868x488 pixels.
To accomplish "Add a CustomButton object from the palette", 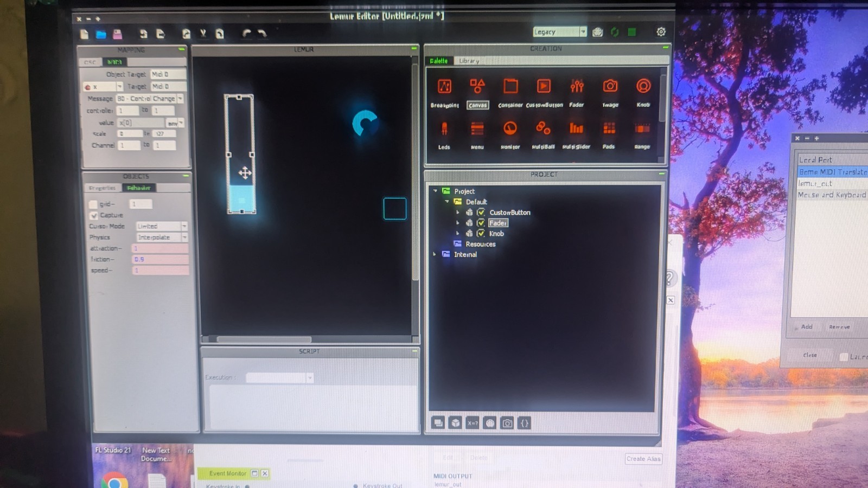I will pos(544,92).
